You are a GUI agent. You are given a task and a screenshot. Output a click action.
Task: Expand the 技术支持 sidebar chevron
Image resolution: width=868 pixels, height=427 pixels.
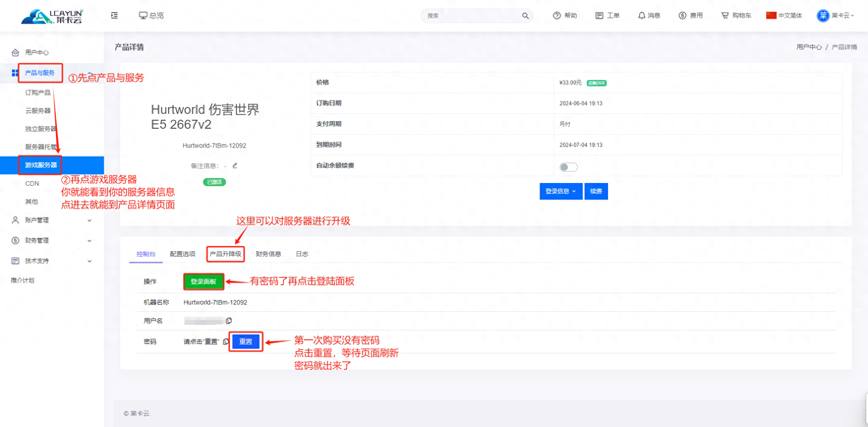pyautogui.click(x=90, y=261)
